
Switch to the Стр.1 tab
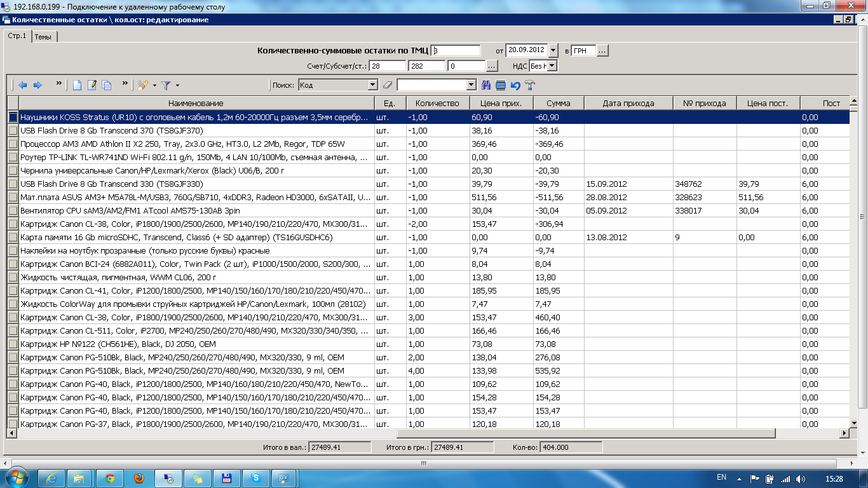(17, 36)
